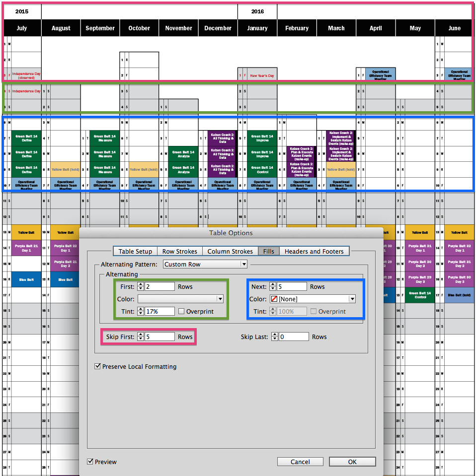Click the April column header
The height and width of the screenshot is (476, 476).
point(376,28)
